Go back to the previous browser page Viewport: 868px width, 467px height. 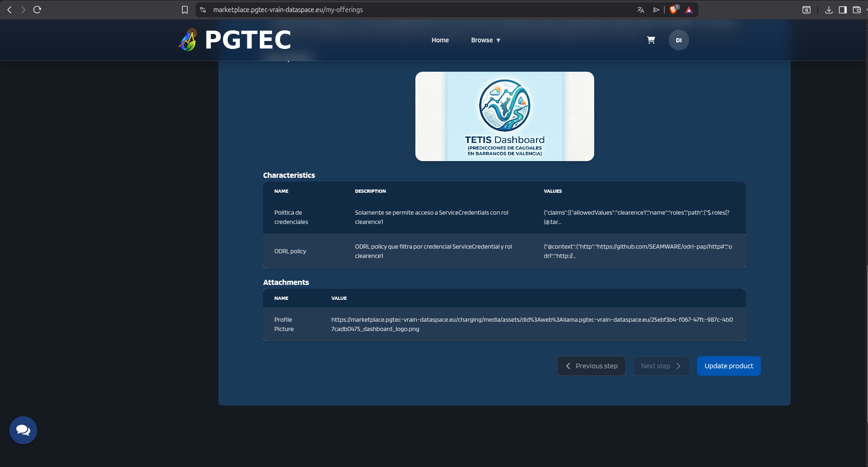point(9,10)
